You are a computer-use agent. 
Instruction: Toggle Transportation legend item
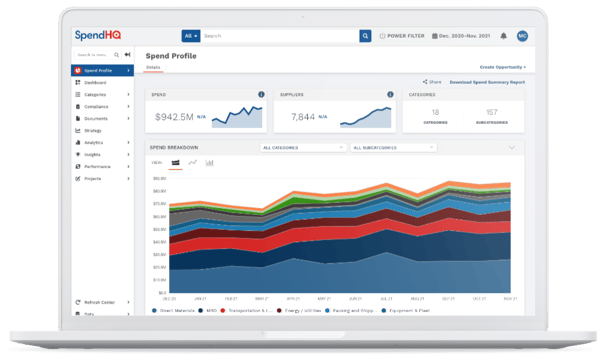click(x=246, y=311)
